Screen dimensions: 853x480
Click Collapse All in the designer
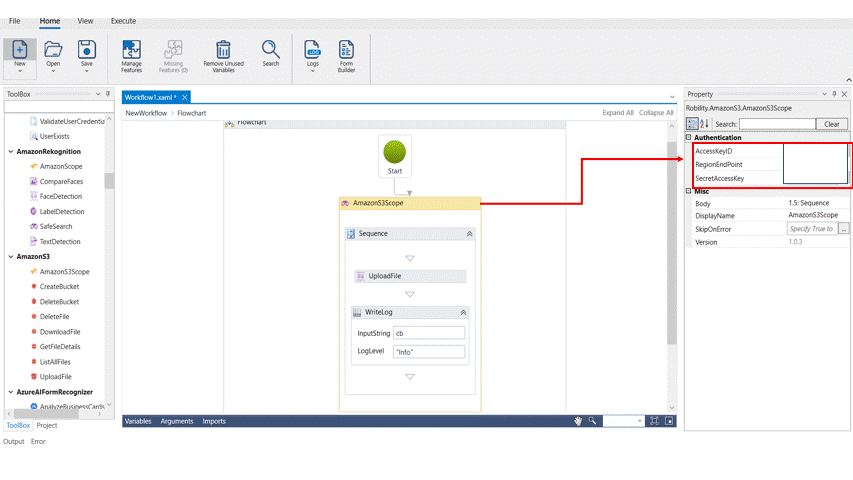[x=656, y=113]
